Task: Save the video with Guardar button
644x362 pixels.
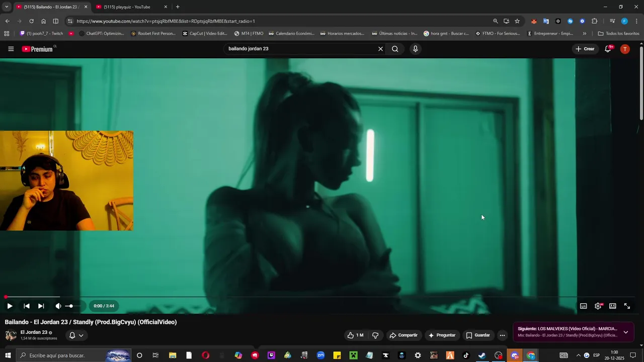Action: 478,335
